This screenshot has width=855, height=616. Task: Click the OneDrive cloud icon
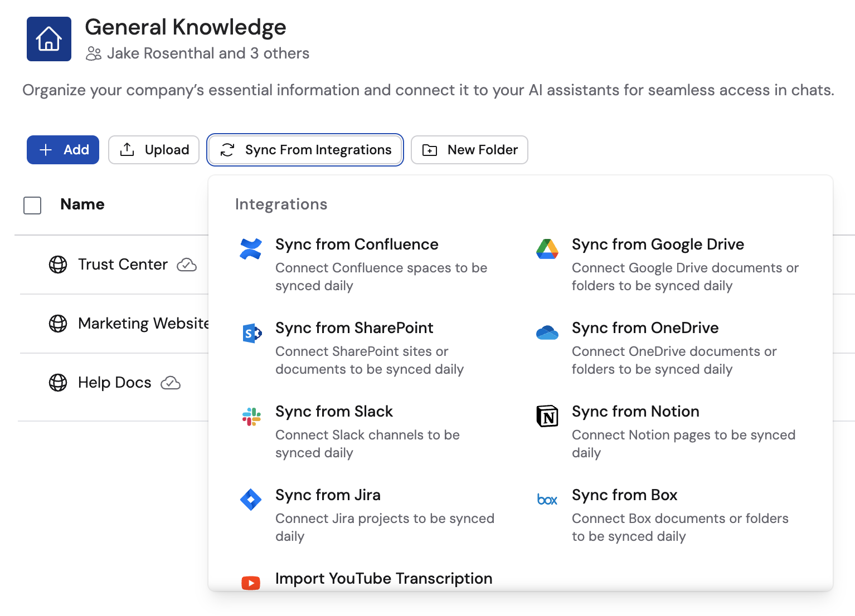coord(547,333)
